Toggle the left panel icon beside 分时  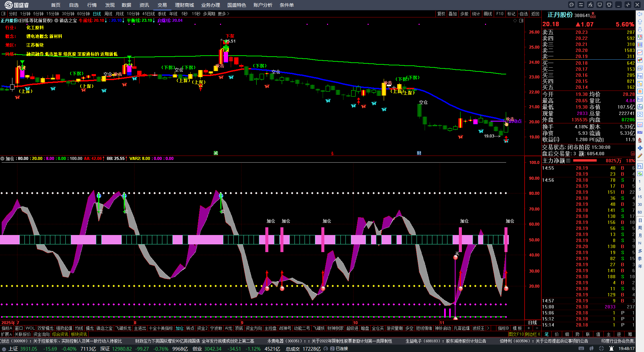[x=3, y=14]
